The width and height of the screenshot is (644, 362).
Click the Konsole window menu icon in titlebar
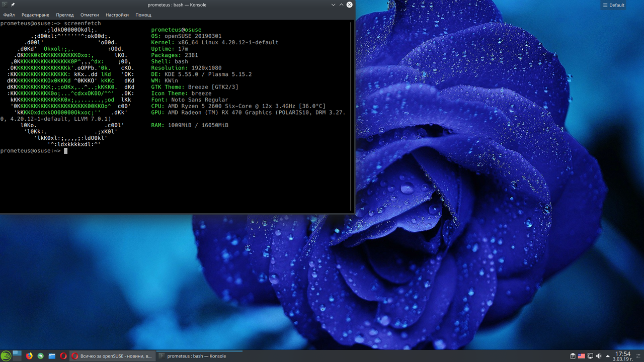click(5, 5)
